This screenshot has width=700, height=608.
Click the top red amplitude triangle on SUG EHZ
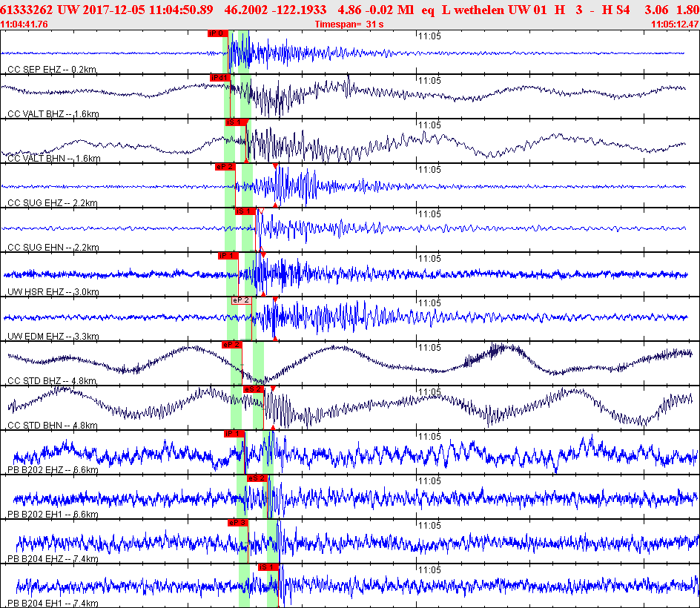pyautogui.click(x=275, y=166)
